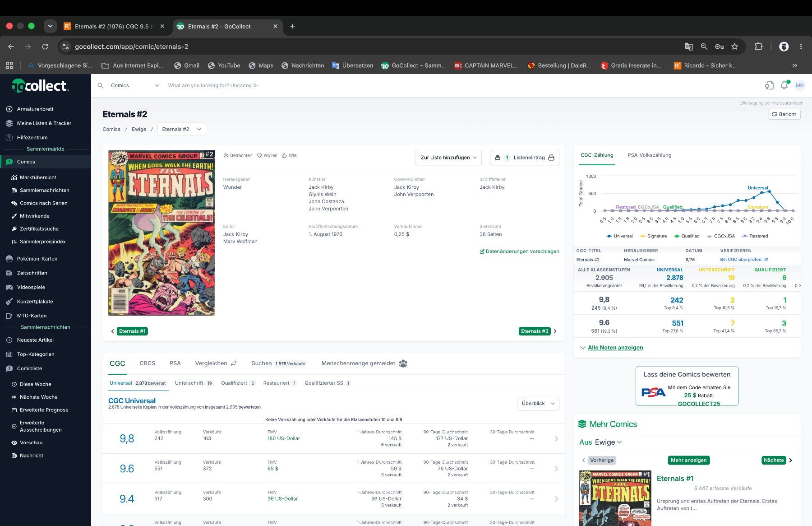The image size is (812, 526).
Task: Switch to Qualifiziert 6 subtab
Action: pyautogui.click(x=238, y=383)
